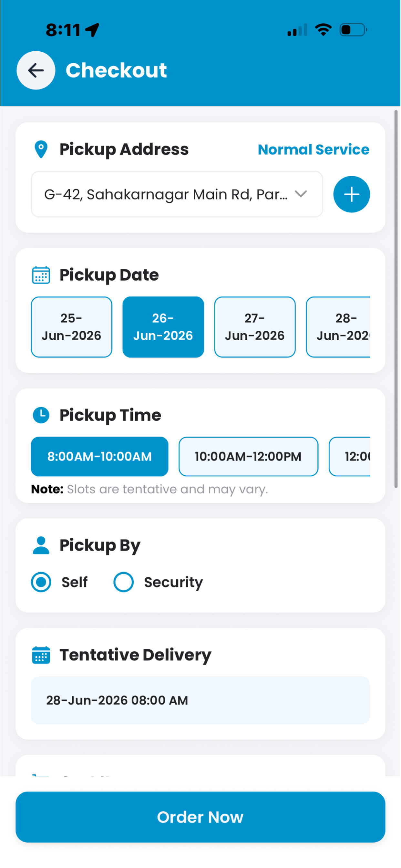Image resolution: width=401 pixels, height=868 pixels.
Task: Open the pickup address dropdown
Action: coord(177,194)
